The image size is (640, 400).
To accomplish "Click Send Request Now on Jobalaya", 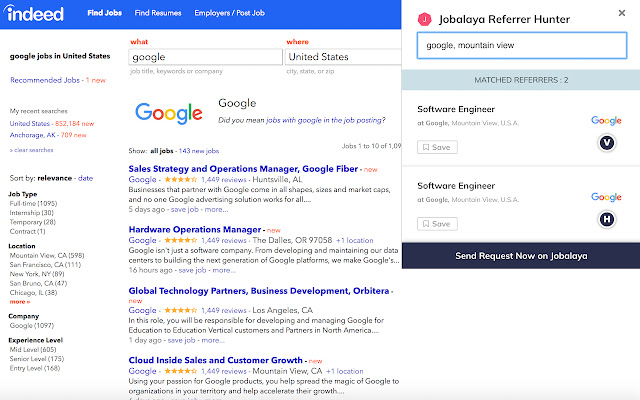I will point(521,256).
